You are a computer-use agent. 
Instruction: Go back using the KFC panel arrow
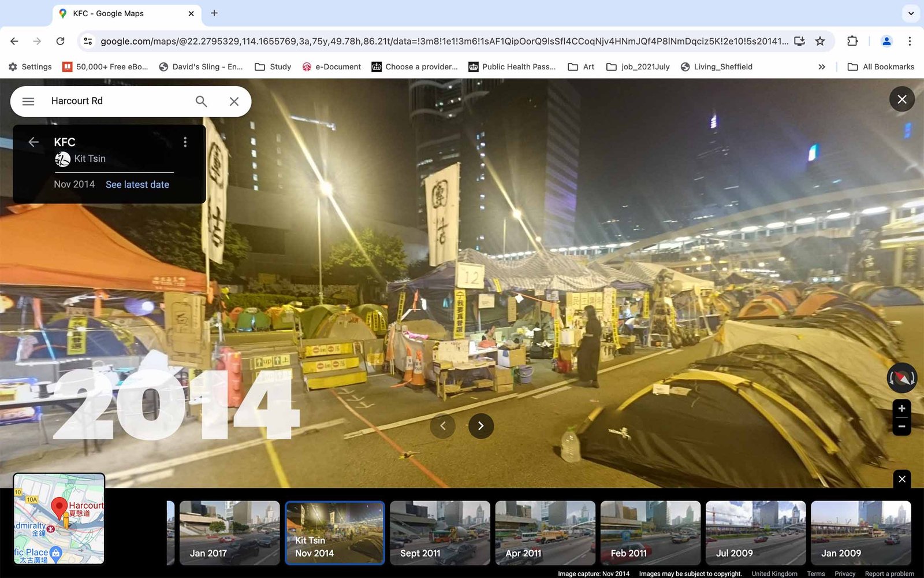[33, 142]
